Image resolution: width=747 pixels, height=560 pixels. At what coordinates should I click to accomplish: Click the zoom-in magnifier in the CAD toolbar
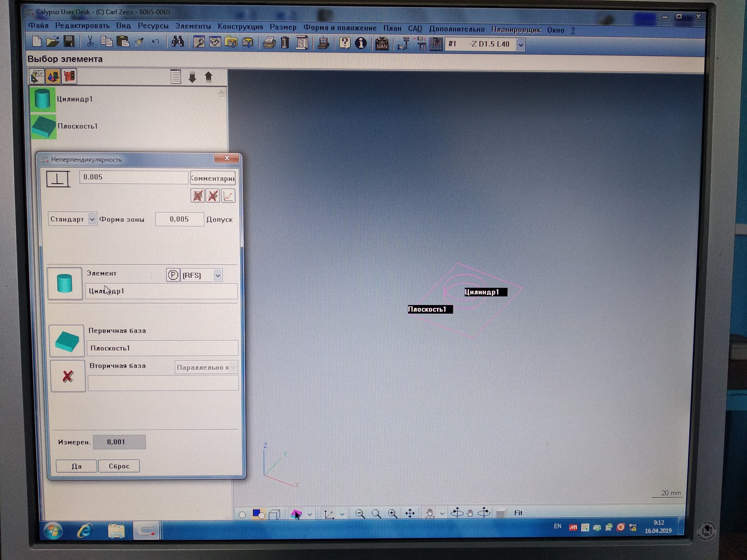coord(392,514)
